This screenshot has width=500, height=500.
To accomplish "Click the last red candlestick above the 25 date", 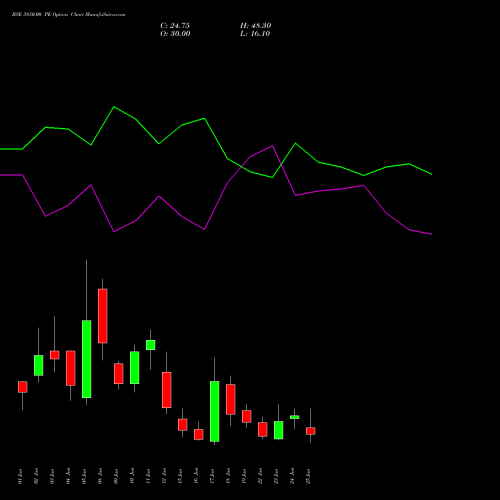I will pos(311,431).
